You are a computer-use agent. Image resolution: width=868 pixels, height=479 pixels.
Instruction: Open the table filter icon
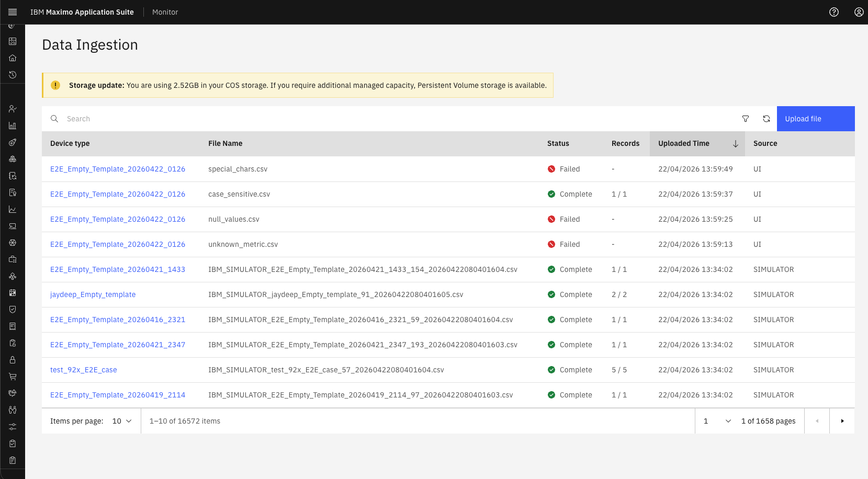pos(746,119)
